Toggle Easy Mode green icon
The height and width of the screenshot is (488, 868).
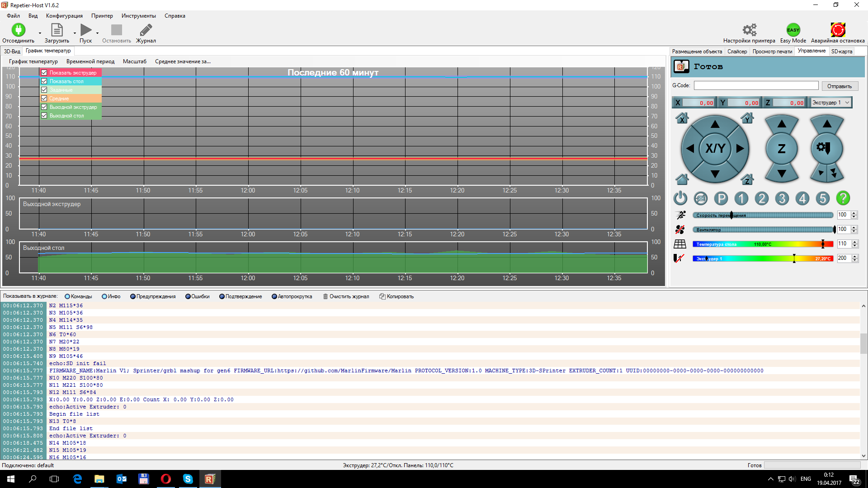[x=793, y=30]
